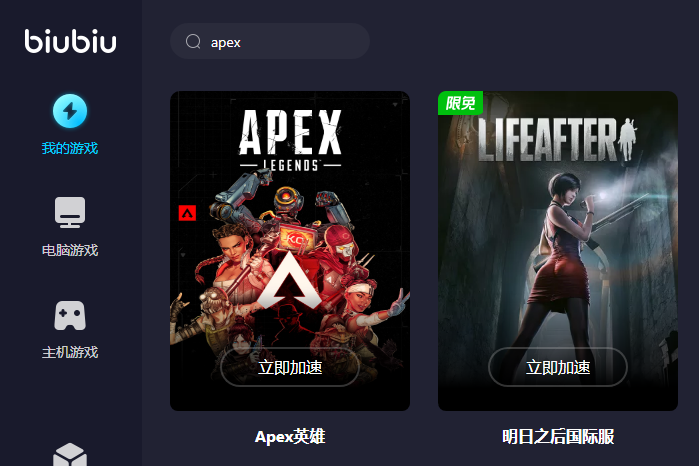The width and height of the screenshot is (699, 466).
Task: Start 立即加速 for LifeAfter
Action: tap(558, 367)
